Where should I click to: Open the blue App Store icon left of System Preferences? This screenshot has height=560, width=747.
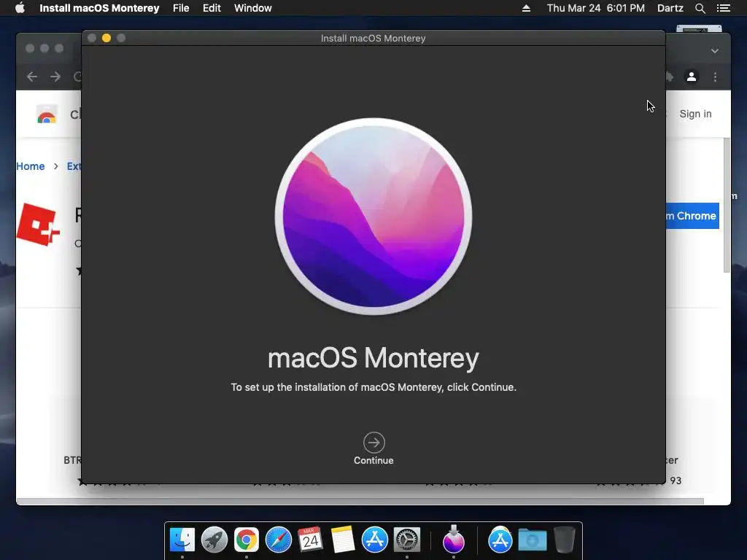[x=375, y=540]
